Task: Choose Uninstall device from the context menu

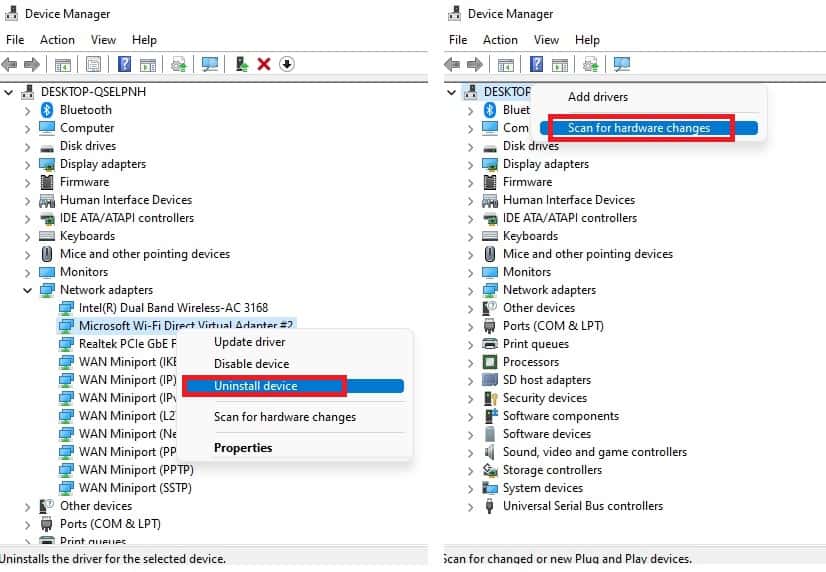Action: (293, 386)
